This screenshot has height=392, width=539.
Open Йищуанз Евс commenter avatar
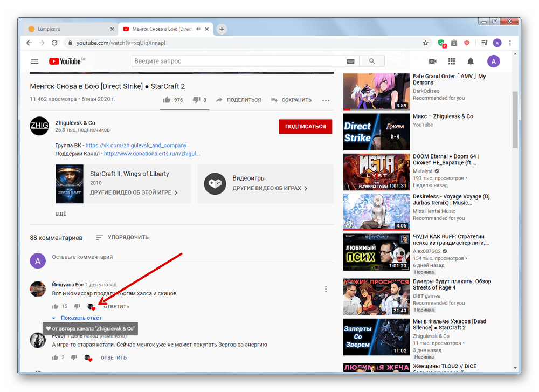pos(38,289)
